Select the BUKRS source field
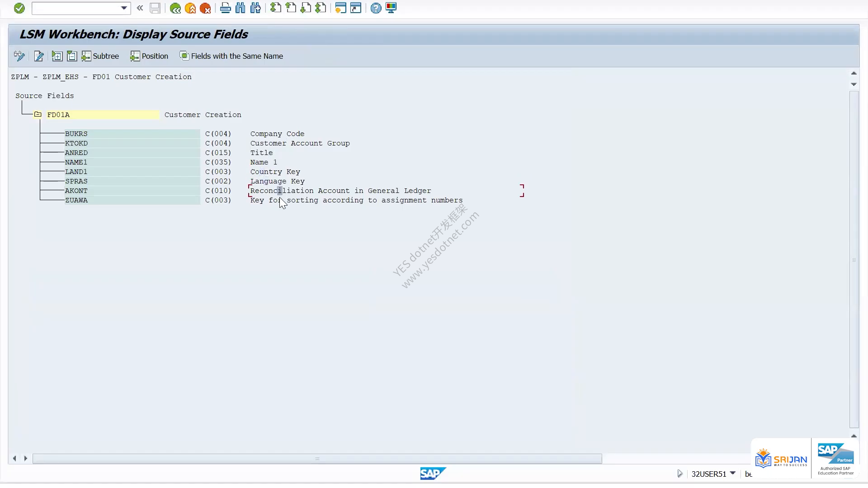This screenshot has height=488, width=868. click(132, 134)
